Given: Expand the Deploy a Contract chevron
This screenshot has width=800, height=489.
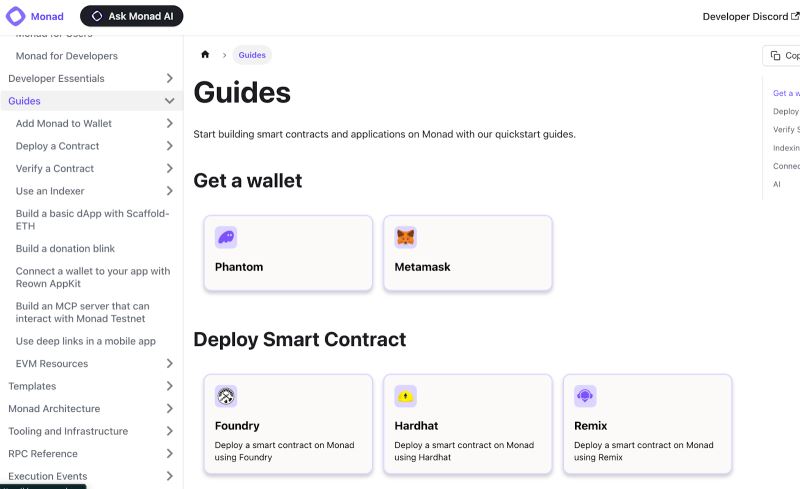Looking at the screenshot, I should [170, 146].
